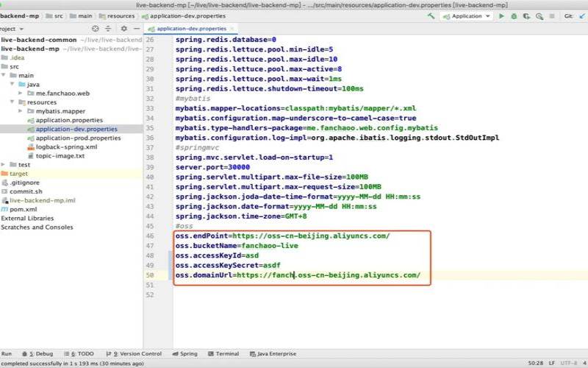Click the locate/scroll-from-source target icon

(x=96, y=29)
